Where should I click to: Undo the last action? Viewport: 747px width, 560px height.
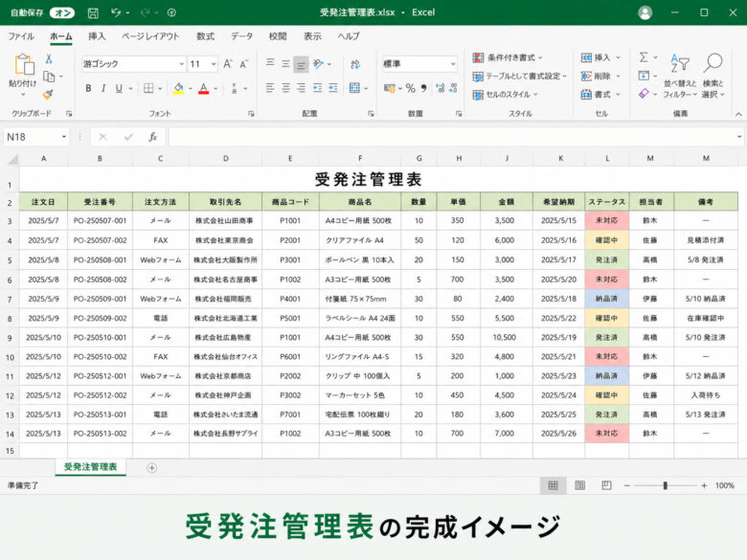point(116,12)
